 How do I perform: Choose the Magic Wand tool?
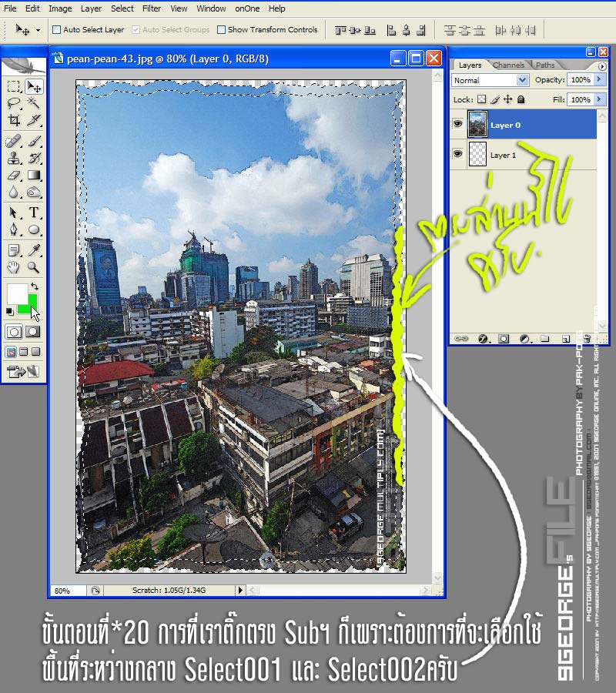[34, 103]
